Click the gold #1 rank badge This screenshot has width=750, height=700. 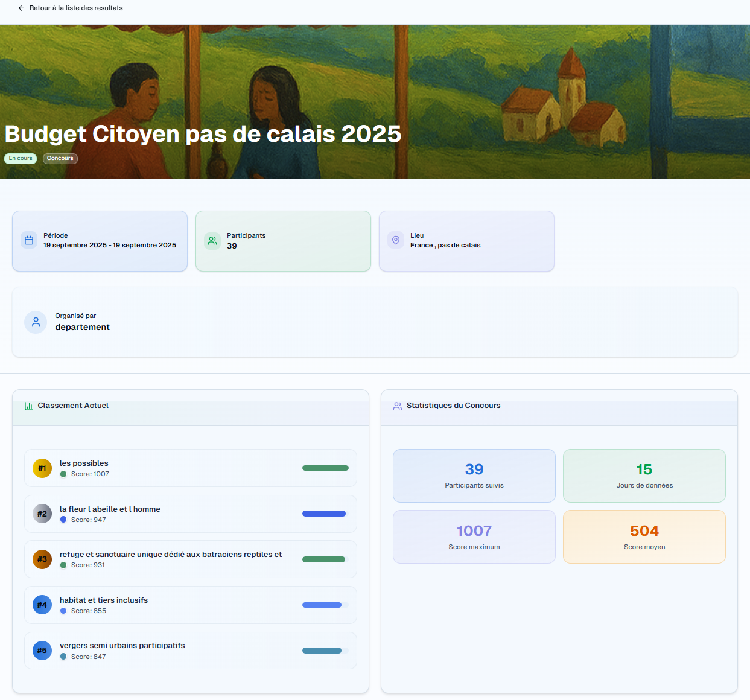tap(42, 468)
